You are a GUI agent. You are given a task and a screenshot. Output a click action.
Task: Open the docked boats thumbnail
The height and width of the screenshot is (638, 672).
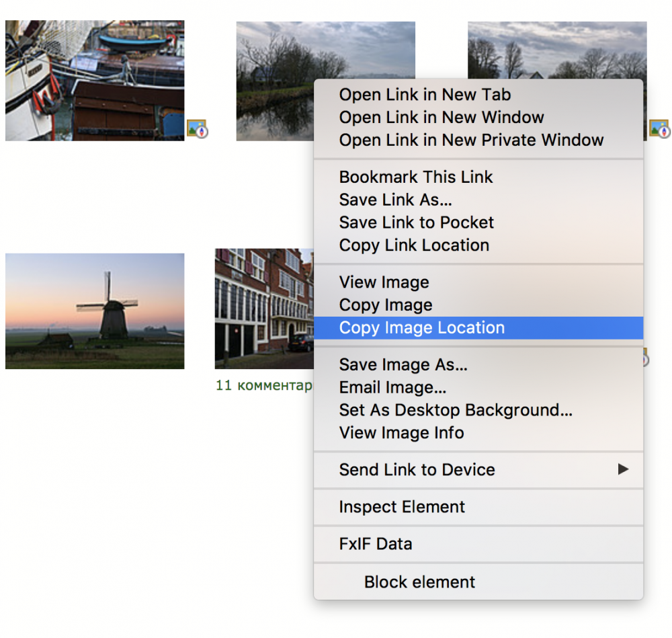tap(95, 81)
